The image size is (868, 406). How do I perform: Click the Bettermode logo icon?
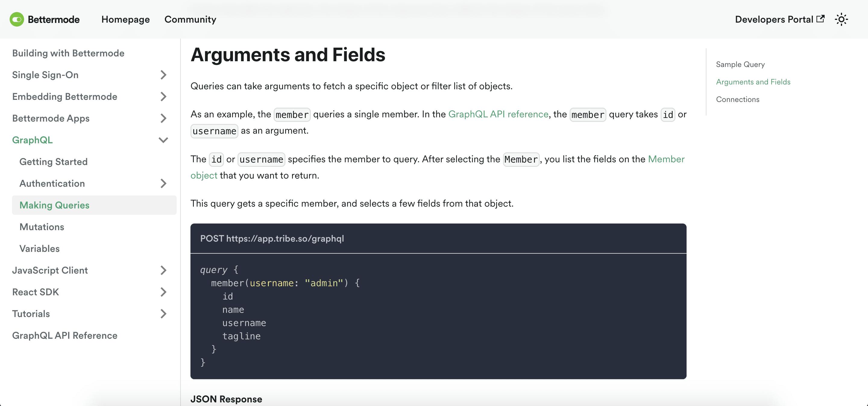pyautogui.click(x=17, y=19)
